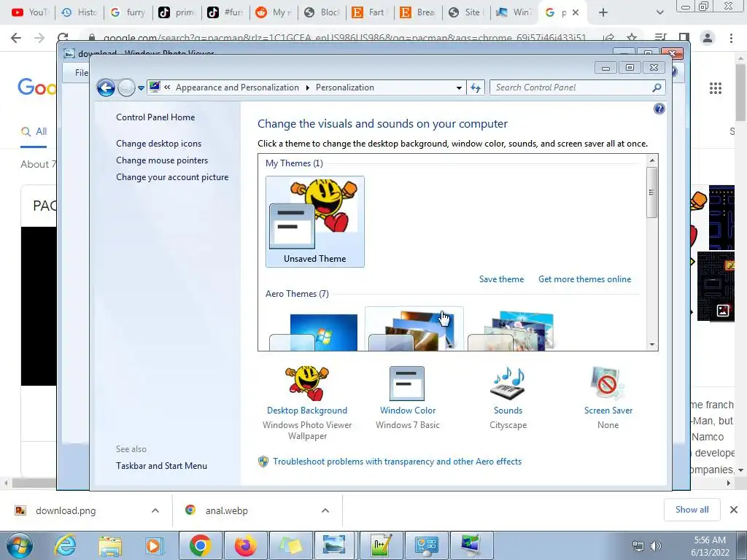The image size is (747, 560).
Task: Open Windows Explorer folder on taskbar
Action: [x=110, y=546]
